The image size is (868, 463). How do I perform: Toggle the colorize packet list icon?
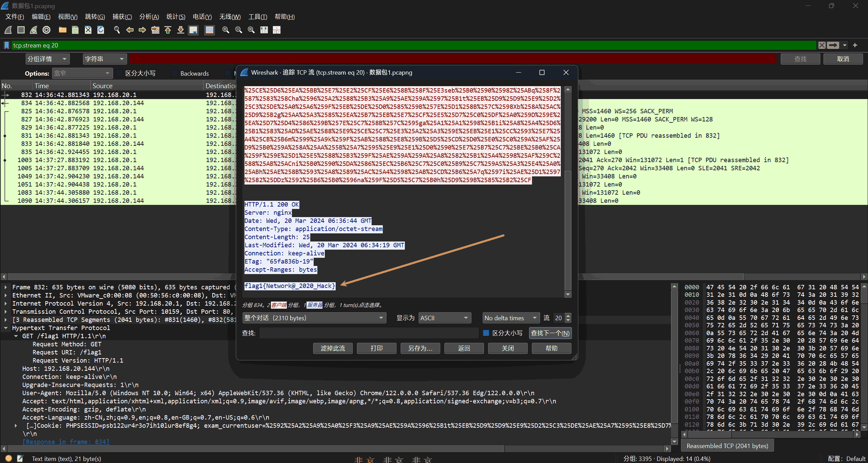[x=210, y=30]
